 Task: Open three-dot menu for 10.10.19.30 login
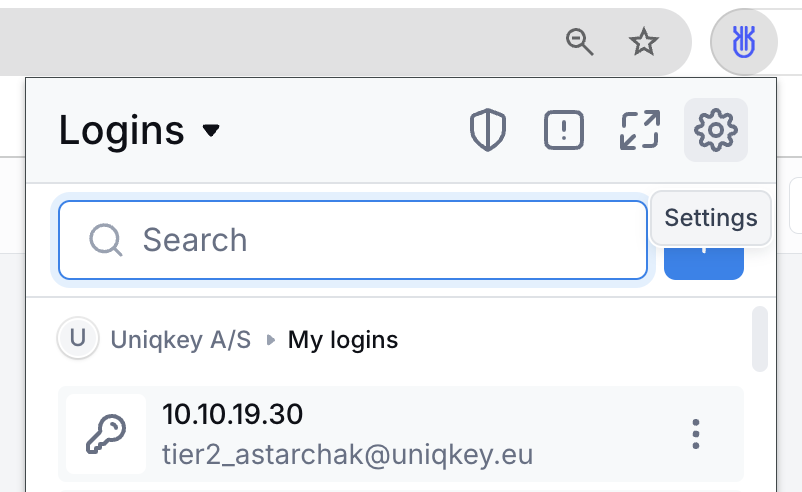pyautogui.click(x=696, y=434)
